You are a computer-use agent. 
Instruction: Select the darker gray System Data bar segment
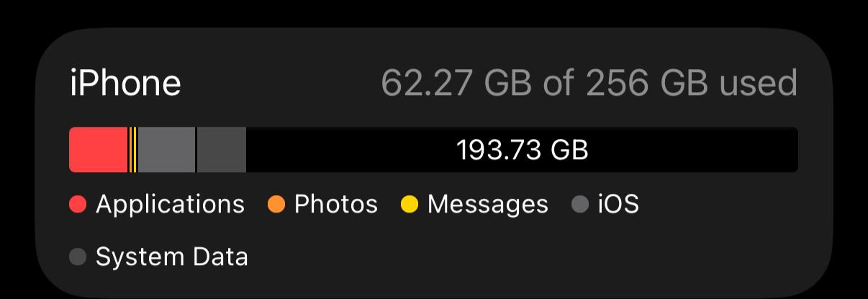[222, 150]
